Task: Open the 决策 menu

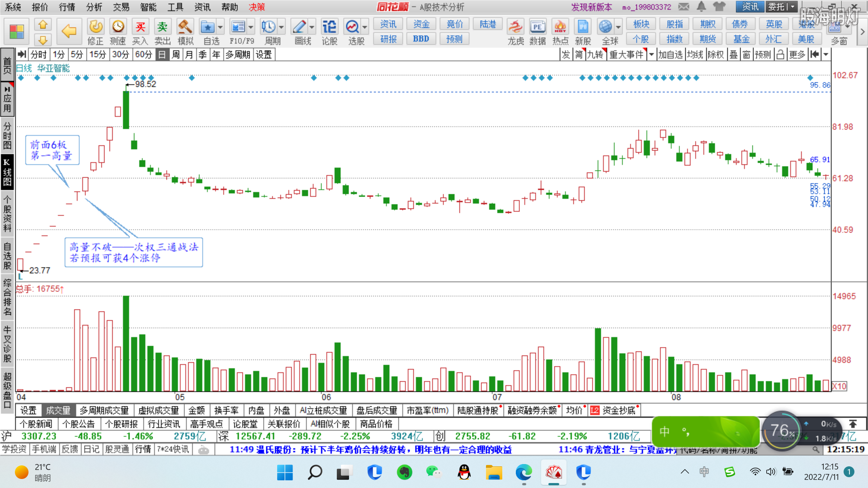Action: [x=257, y=7]
